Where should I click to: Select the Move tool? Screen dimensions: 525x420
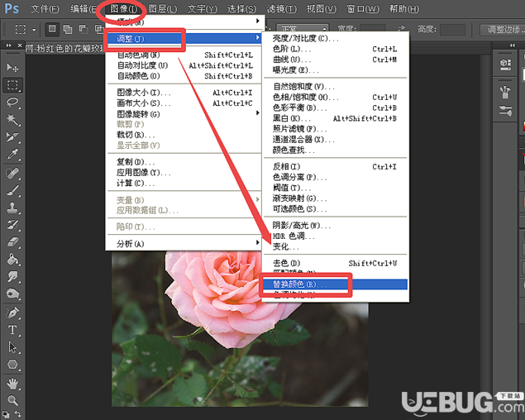tap(12, 68)
